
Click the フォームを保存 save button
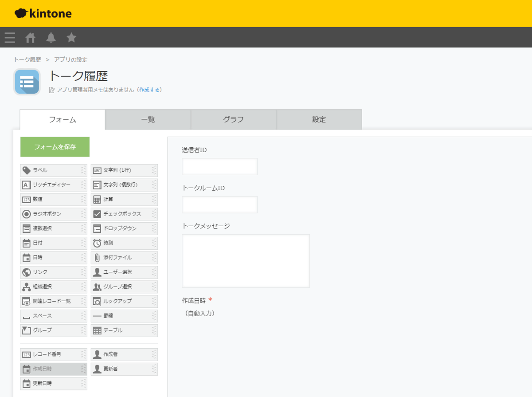[x=55, y=146]
